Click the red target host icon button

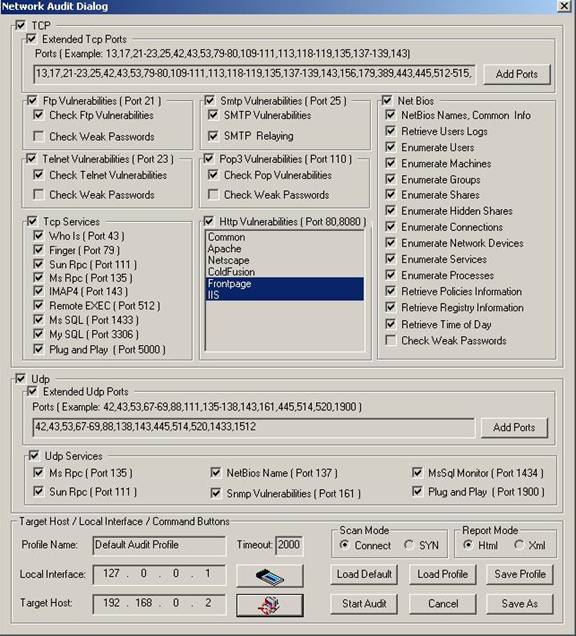coord(270,605)
